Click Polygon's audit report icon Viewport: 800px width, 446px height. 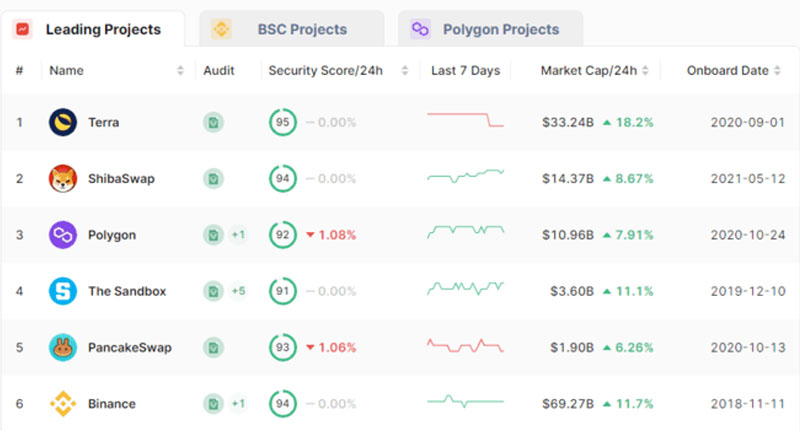(x=213, y=235)
